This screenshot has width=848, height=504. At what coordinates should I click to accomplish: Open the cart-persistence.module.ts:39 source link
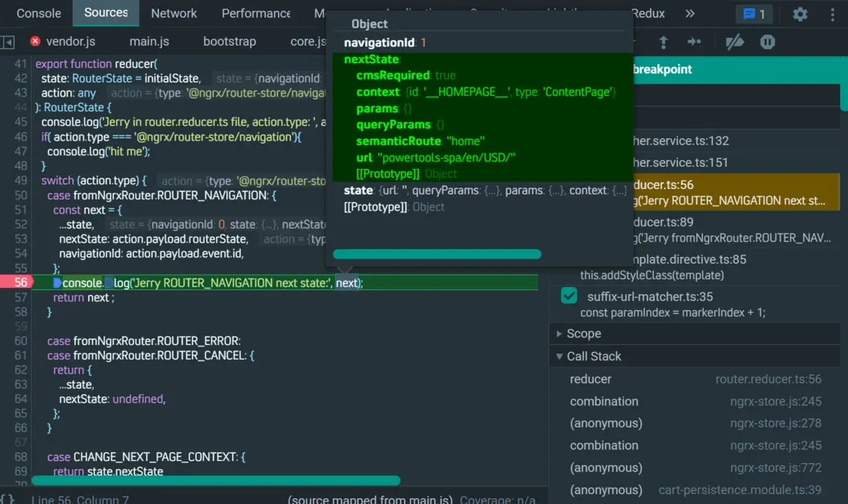[x=739, y=490]
